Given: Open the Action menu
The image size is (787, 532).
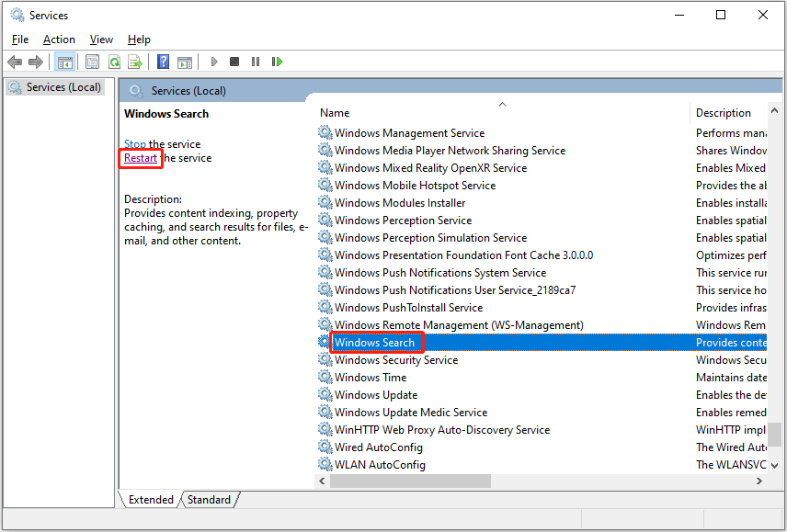Looking at the screenshot, I should pyautogui.click(x=59, y=40).
